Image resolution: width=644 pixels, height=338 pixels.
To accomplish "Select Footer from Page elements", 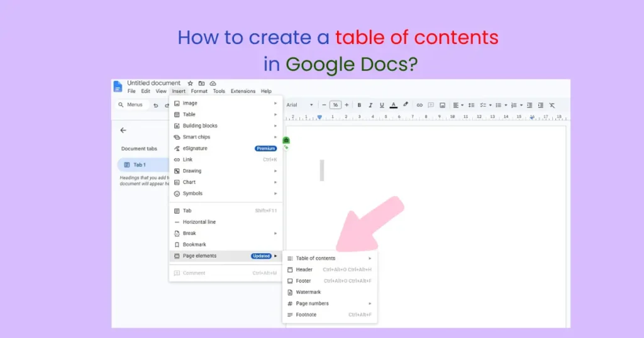I will click(330, 281).
